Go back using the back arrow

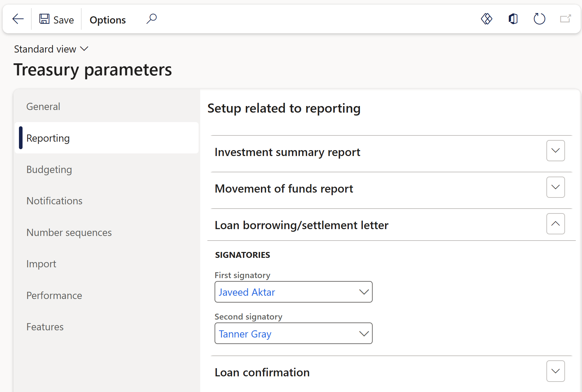click(x=18, y=19)
